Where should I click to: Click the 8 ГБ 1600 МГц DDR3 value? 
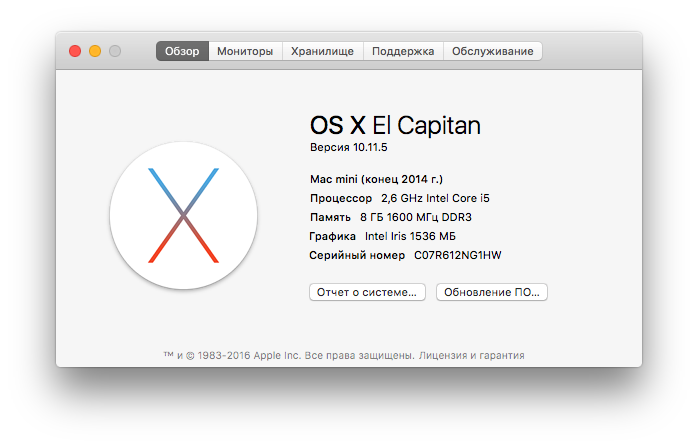(x=416, y=217)
